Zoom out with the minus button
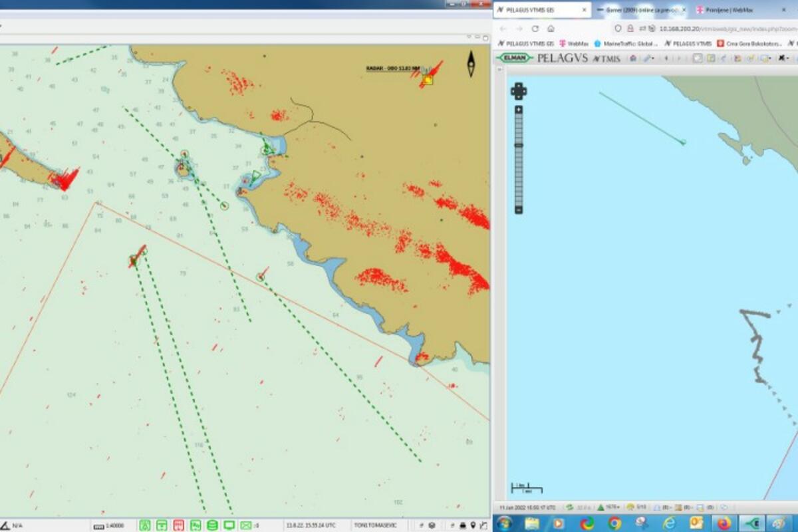Screen dimensions: 798x532 [519, 210]
